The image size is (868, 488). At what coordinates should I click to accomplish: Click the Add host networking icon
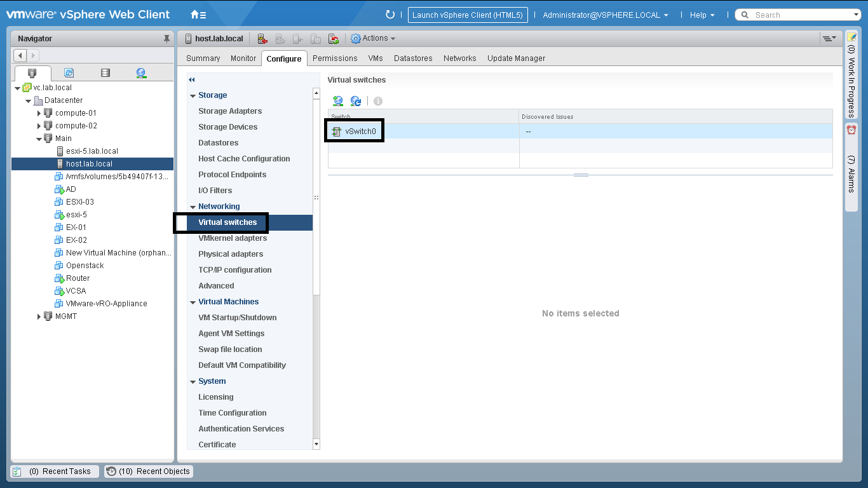coord(338,101)
